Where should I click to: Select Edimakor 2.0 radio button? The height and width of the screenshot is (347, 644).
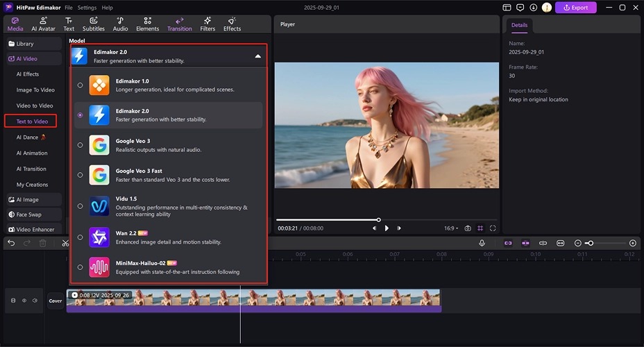(80, 115)
